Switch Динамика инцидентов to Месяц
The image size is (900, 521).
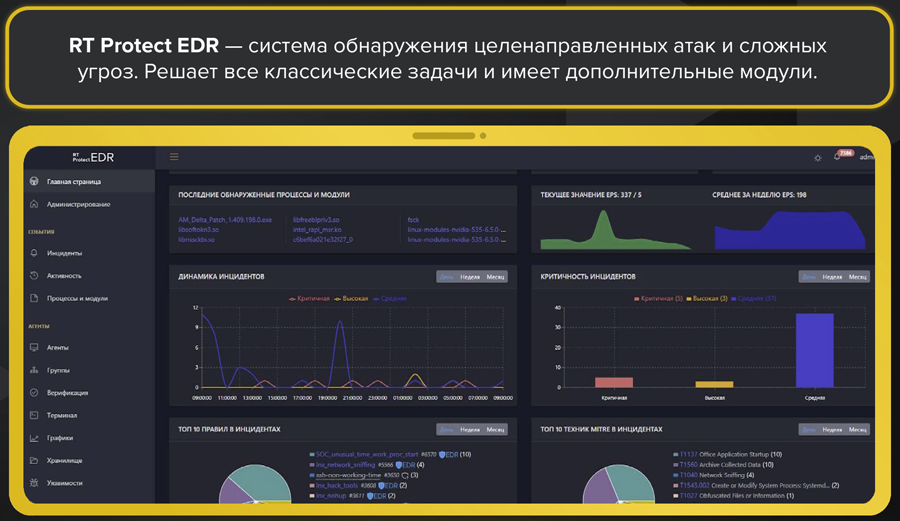[x=495, y=277]
